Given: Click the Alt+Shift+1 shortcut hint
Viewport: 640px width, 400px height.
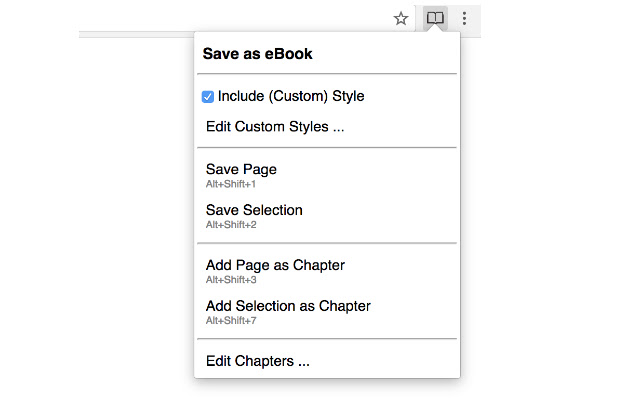Looking at the screenshot, I should pyautogui.click(x=231, y=184).
